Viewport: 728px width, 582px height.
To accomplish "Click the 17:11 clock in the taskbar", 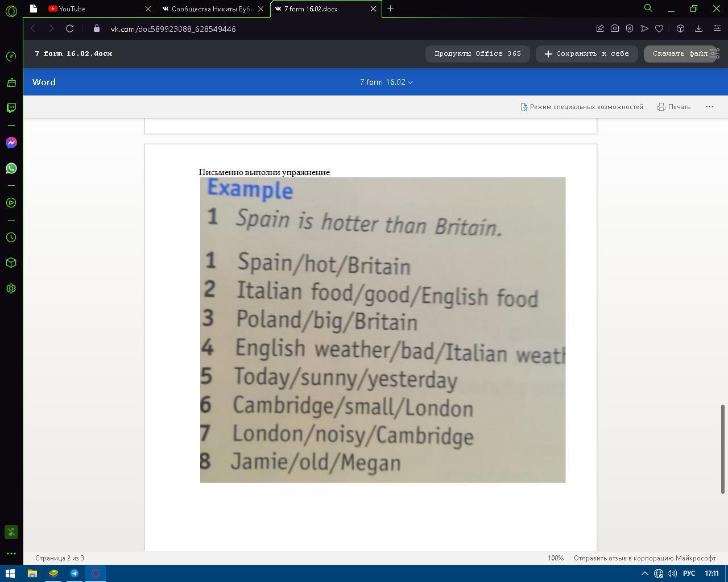I will click(x=712, y=573).
